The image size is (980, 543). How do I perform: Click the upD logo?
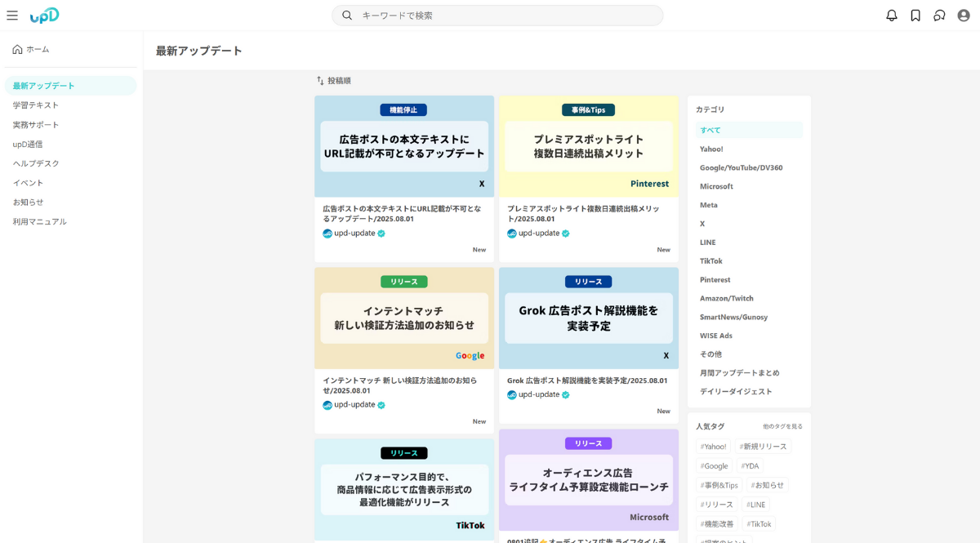44,16
